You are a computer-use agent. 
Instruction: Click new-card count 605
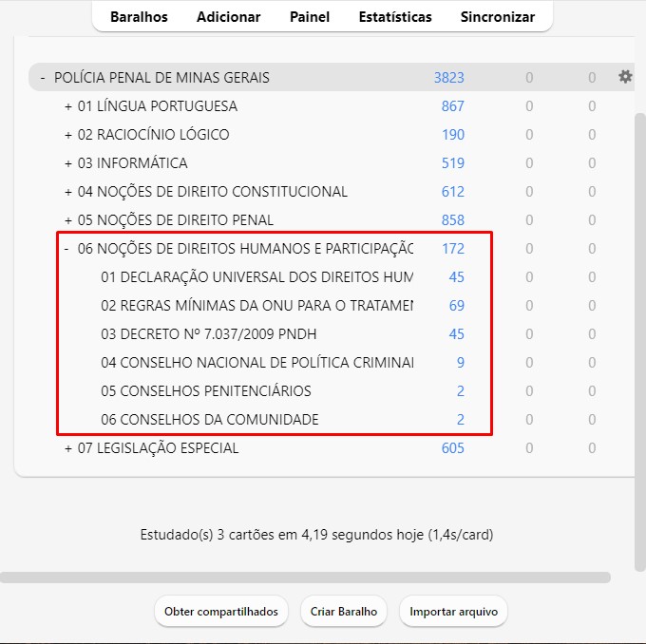(x=453, y=448)
